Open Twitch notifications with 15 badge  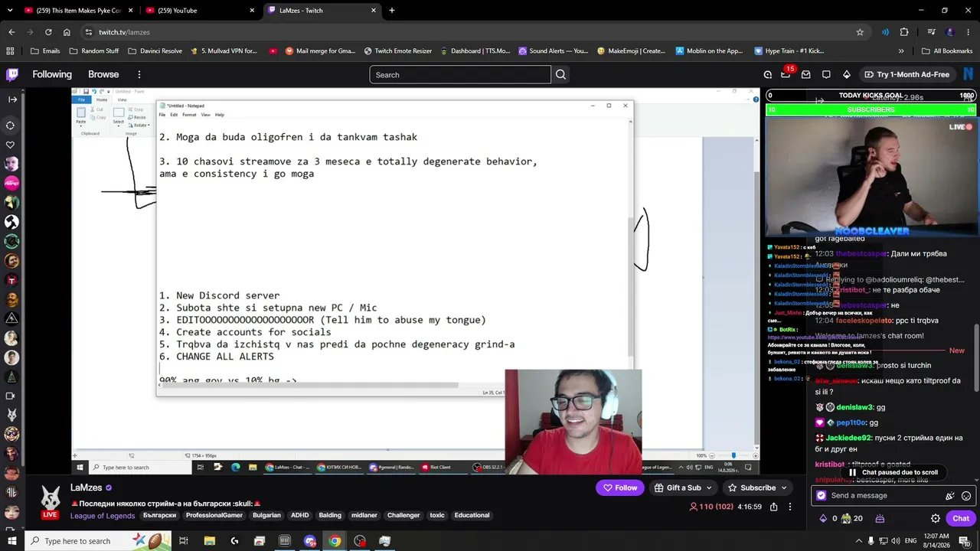tap(786, 74)
